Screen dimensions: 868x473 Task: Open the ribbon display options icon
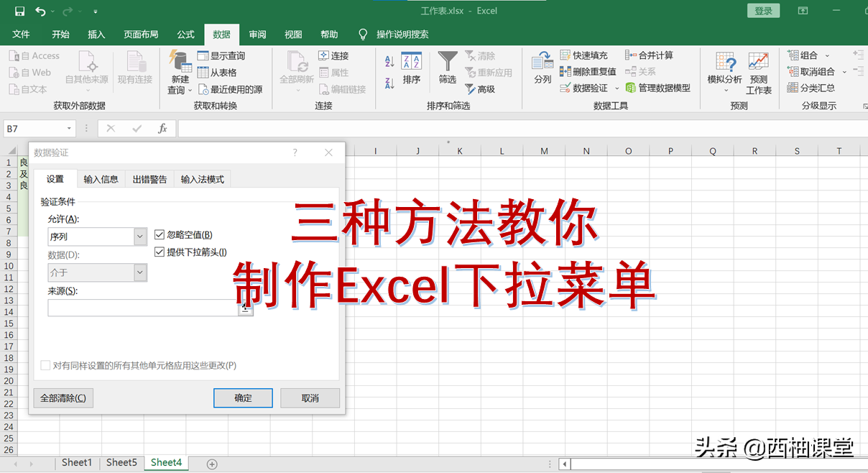pyautogui.click(x=803, y=11)
